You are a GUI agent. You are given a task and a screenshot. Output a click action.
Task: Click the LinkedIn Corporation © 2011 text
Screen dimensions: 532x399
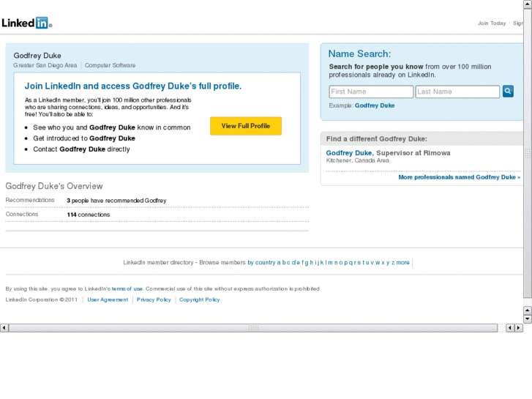pyautogui.click(x=42, y=299)
